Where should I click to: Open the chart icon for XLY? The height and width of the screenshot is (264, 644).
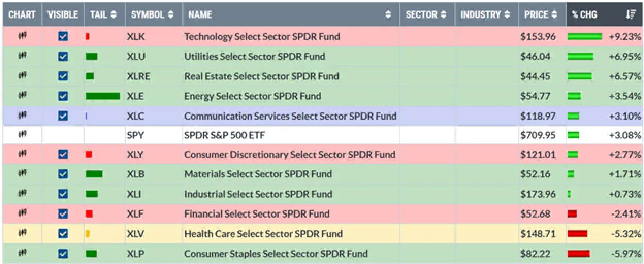(x=22, y=154)
